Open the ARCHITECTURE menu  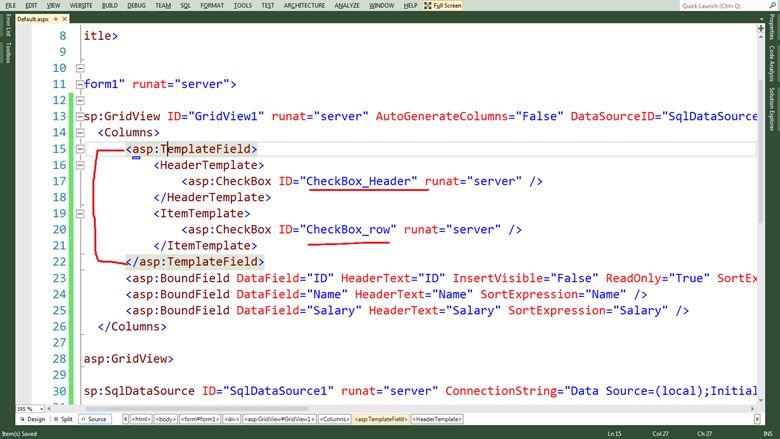coord(304,5)
